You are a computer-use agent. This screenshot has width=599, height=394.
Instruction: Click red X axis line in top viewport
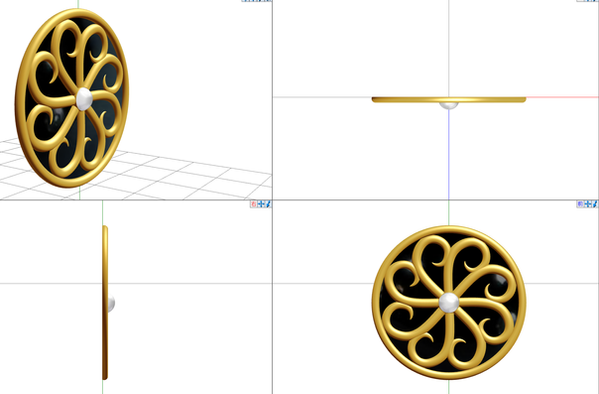(x=562, y=97)
